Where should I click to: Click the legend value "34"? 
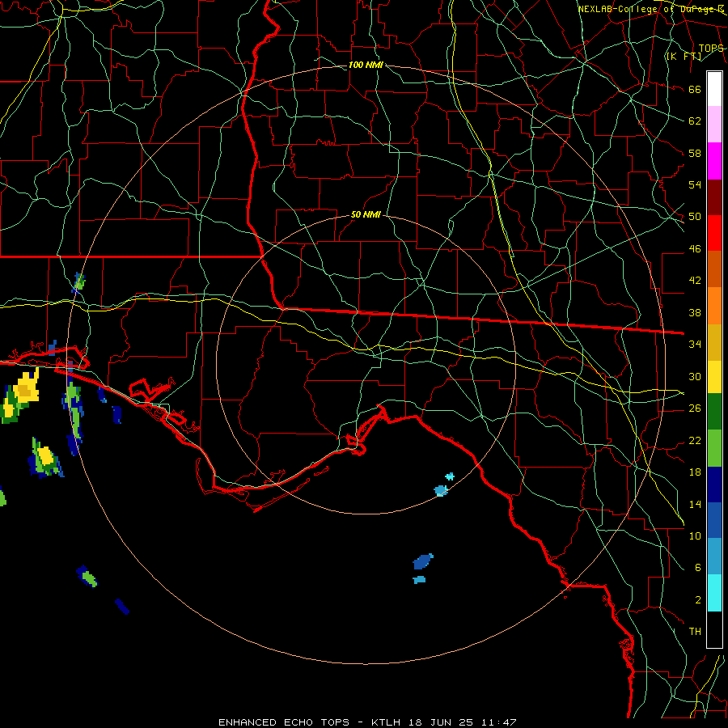tap(695, 344)
